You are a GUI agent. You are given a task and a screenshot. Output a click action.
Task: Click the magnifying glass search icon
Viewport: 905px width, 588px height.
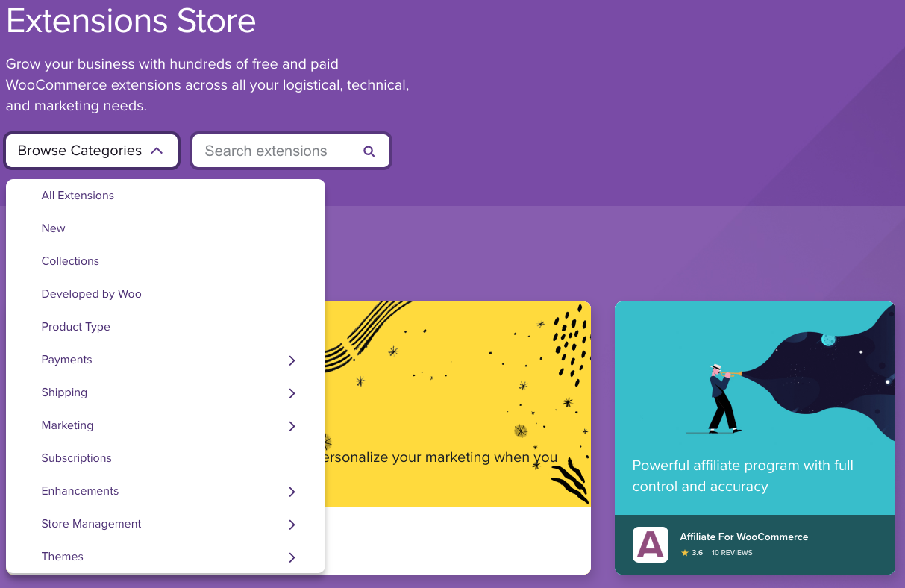[369, 151]
